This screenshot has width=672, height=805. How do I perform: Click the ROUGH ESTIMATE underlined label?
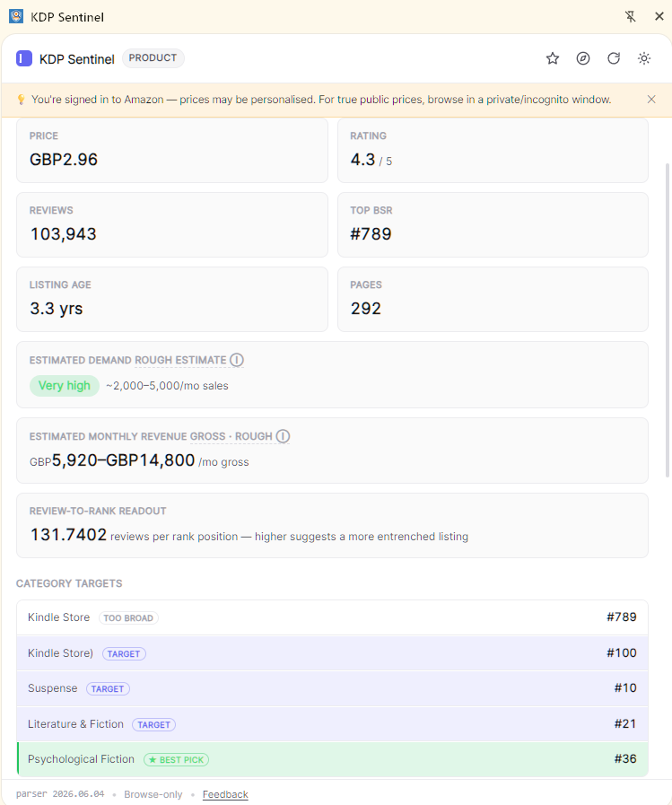pos(180,361)
